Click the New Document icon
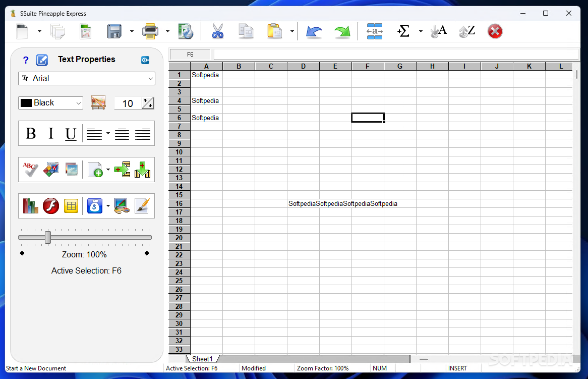The image size is (588, 379). (x=23, y=31)
